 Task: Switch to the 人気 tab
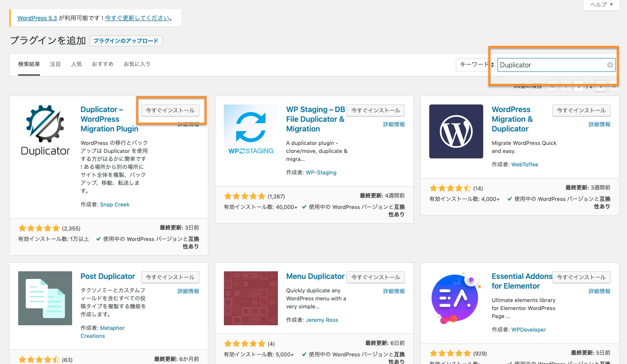(76, 64)
